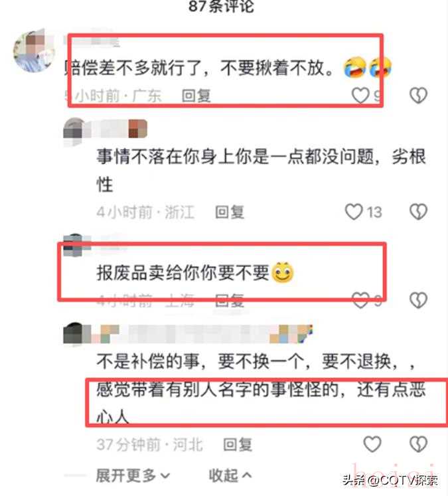Like the 河北 comment posted 37分钟前
This screenshot has width=448, height=496.
(x=372, y=444)
